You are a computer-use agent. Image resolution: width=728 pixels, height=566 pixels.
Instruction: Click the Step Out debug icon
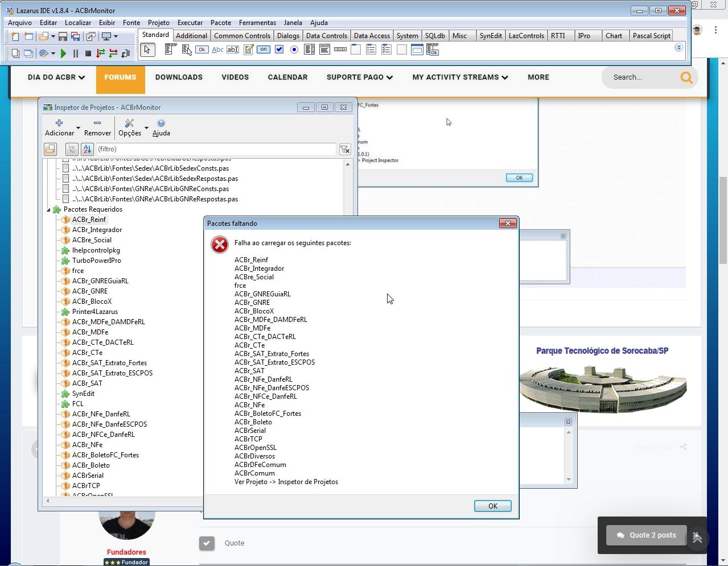pyautogui.click(x=126, y=53)
